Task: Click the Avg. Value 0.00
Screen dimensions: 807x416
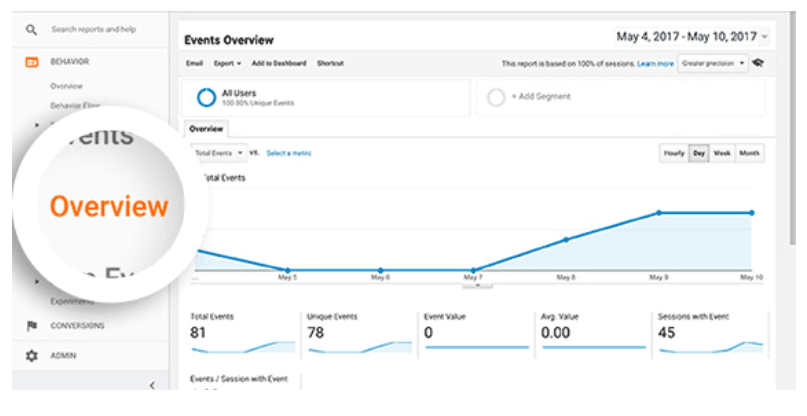Action: pos(555,333)
